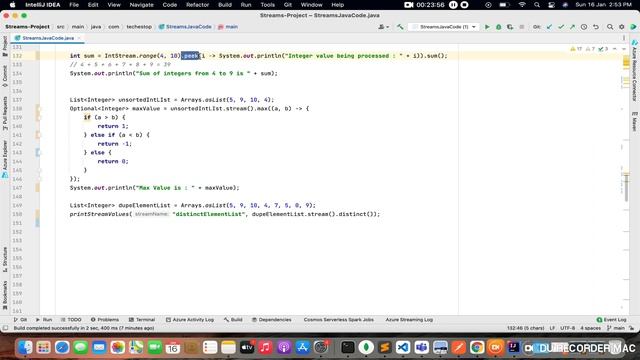Screen dimensions: 640x360
Task: Open the Build menu
Action: 225,5
